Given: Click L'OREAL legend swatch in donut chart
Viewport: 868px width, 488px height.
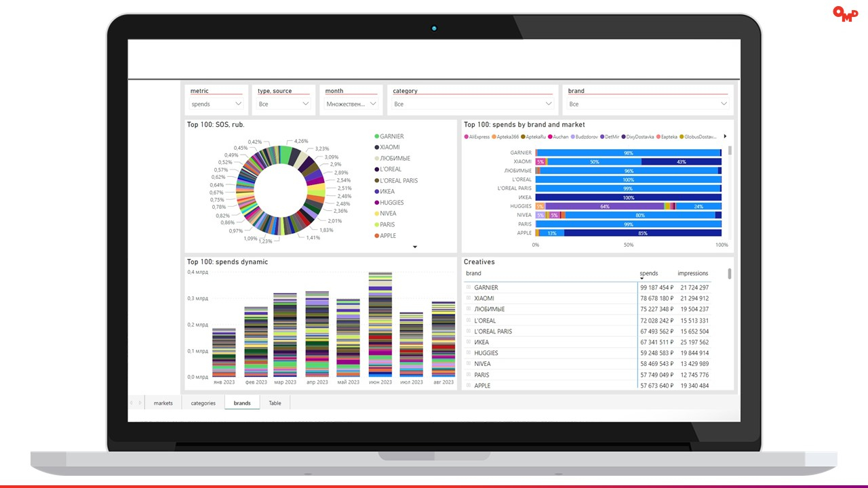Looking at the screenshot, I should tap(376, 169).
